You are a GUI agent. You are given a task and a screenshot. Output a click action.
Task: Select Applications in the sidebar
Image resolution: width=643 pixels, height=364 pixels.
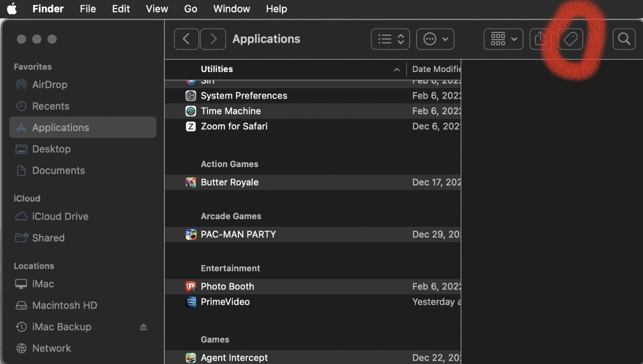[83, 127]
